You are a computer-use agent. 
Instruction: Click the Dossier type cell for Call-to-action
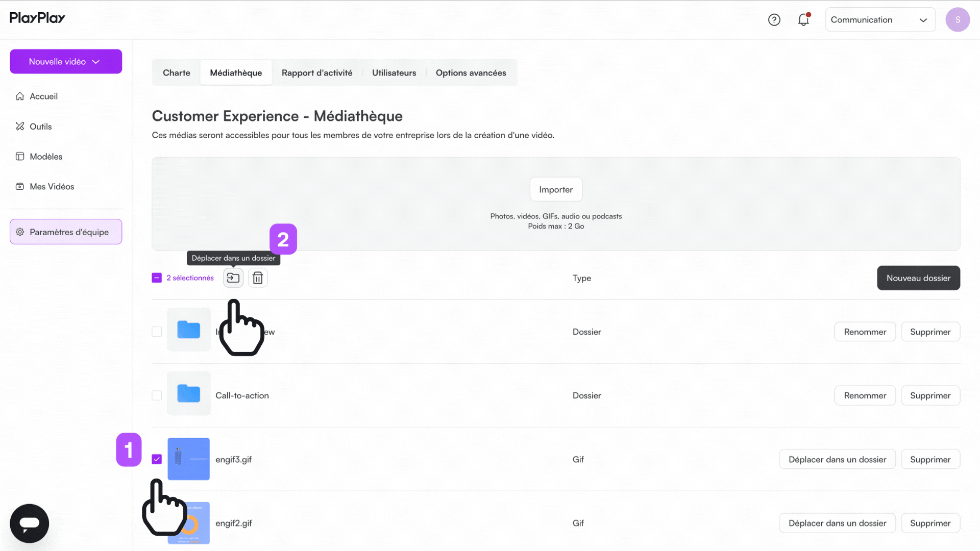click(586, 395)
